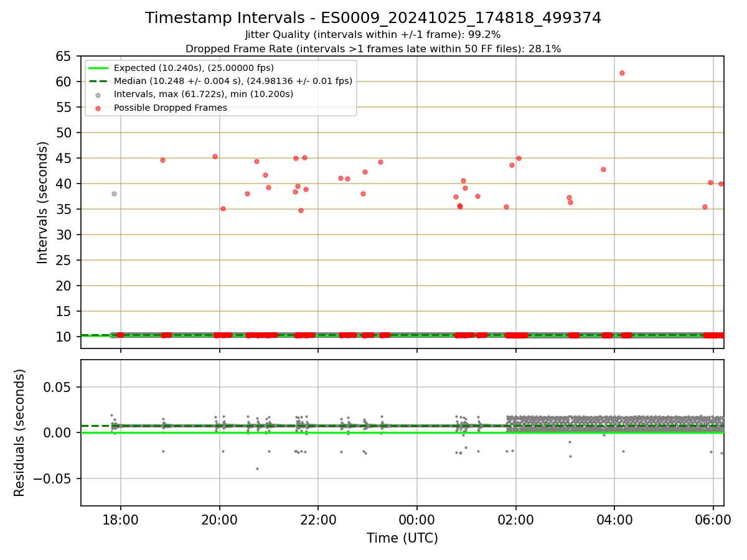Select legend entry 'Expected (10.240s), (25.00000 fps)'
Image resolution: width=747 pixels, height=560 pixels.
click(x=194, y=68)
